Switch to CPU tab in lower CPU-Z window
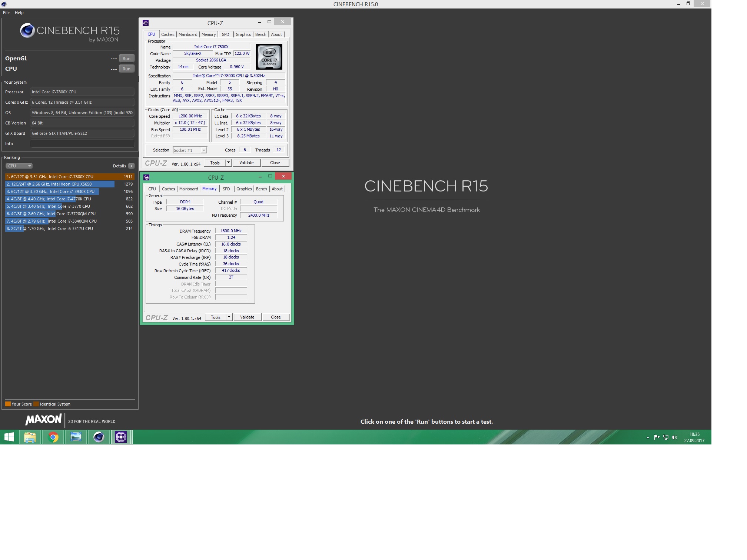 coord(152,189)
